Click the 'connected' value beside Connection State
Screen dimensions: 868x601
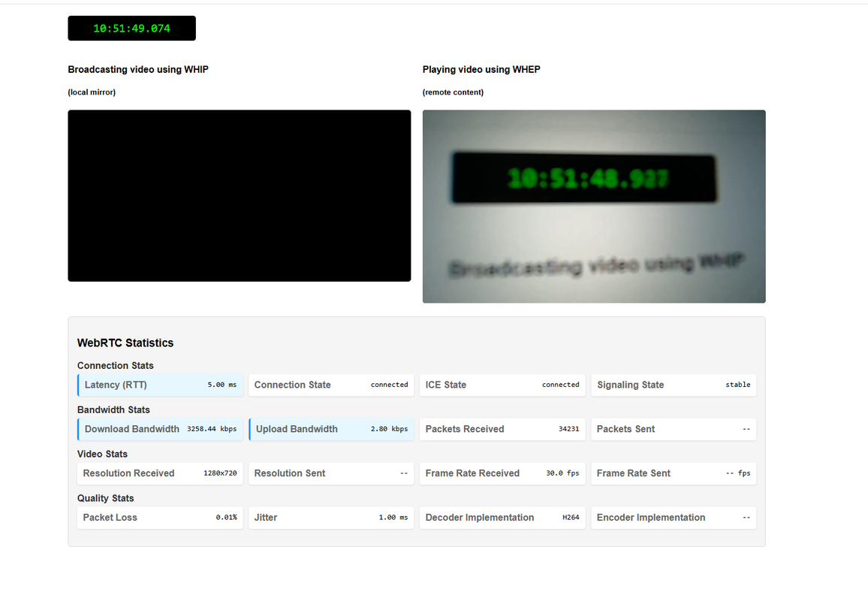point(389,385)
